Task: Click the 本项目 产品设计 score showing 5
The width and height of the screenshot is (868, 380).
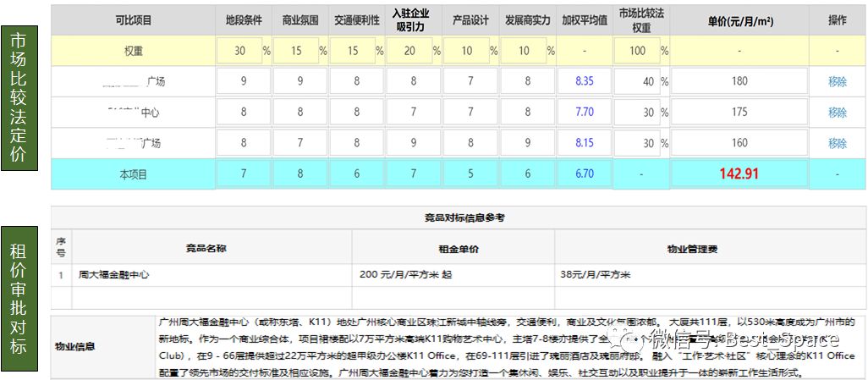Action: (x=470, y=173)
